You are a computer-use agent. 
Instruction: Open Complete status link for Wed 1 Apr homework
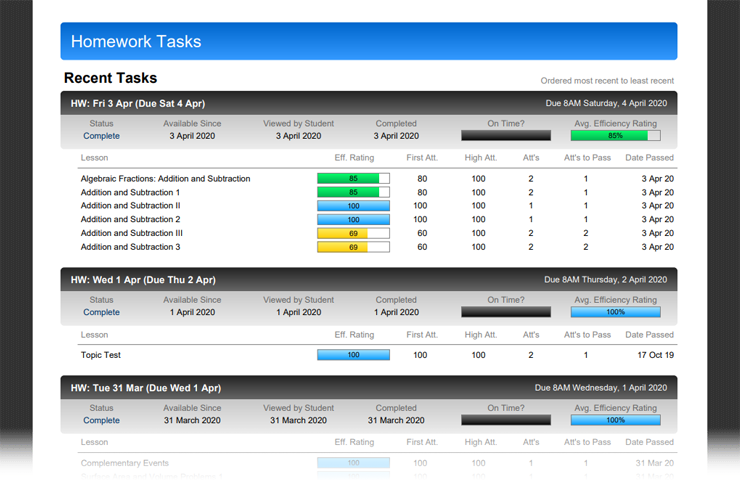click(x=101, y=312)
